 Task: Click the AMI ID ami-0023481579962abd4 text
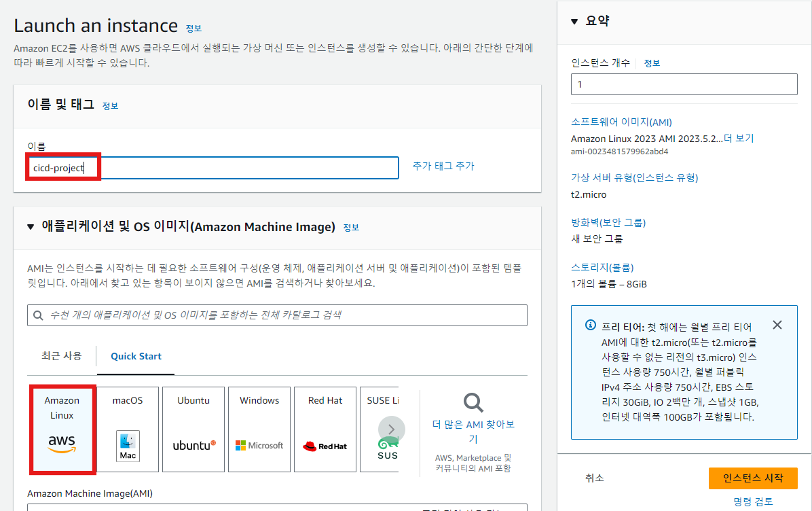pyautogui.click(x=619, y=152)
